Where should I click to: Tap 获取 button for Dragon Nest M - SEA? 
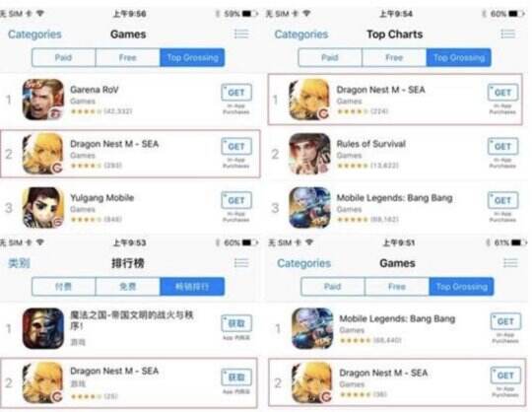236,378
